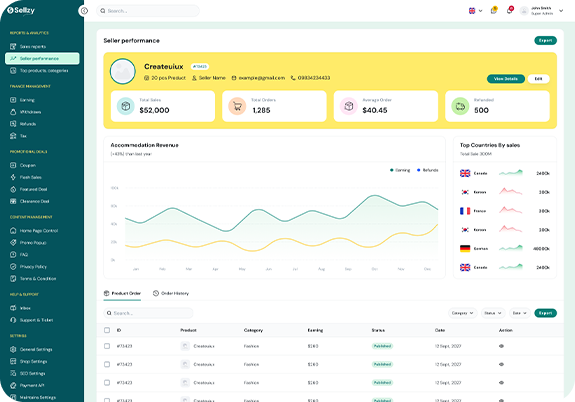Screen dimensions: 575x402
Task: Tick the checkbox of the first order row
Action: pos(107,346)
